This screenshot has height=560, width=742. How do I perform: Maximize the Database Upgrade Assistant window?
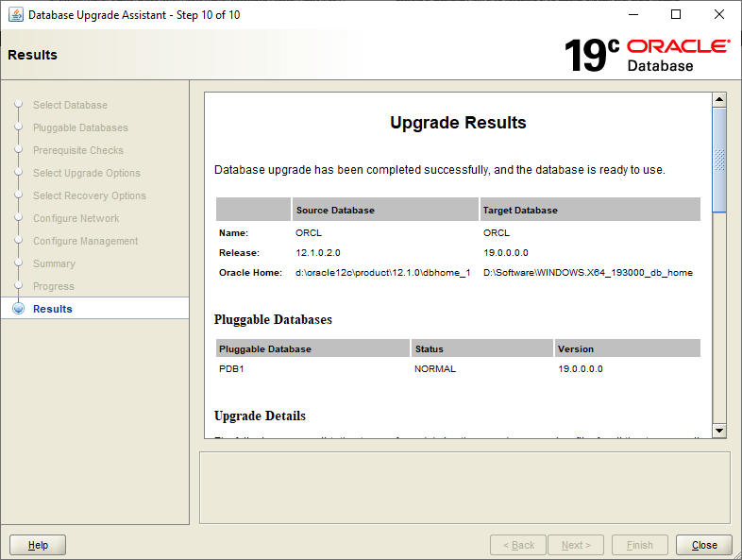[676, 15]
